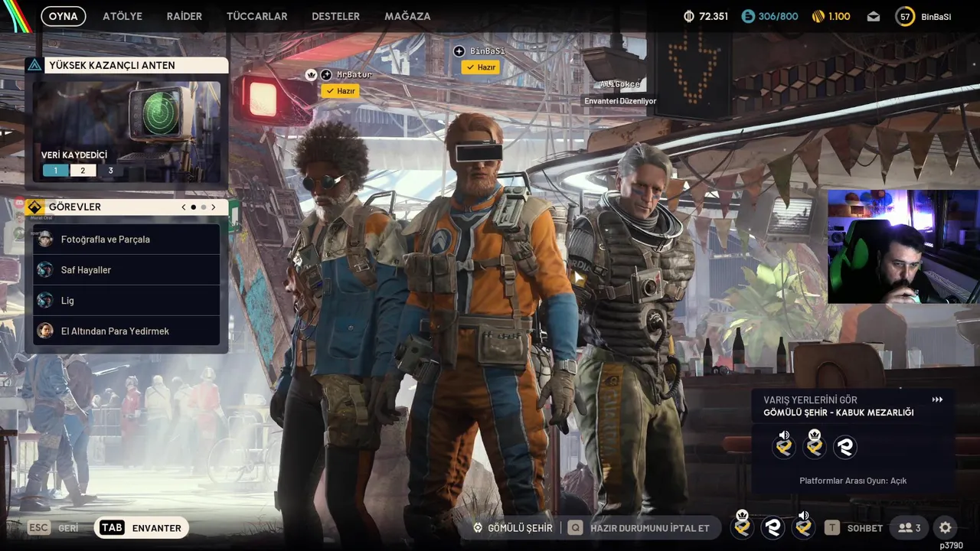980x551 pixels.
Task: Click the location pin icon beside GÖMÜLÜ ŞEHİR
Action: click(478, 528)
